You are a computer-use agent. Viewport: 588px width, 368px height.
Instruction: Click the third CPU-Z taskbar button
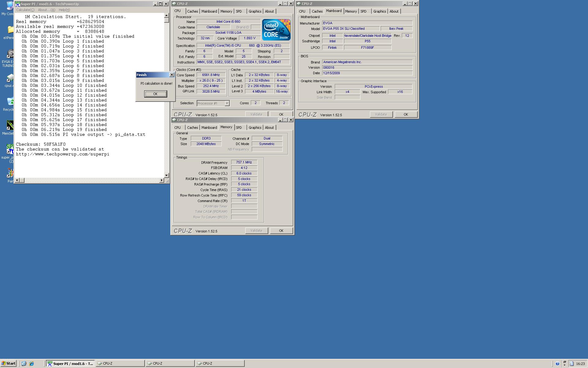(x=220, y=363)
